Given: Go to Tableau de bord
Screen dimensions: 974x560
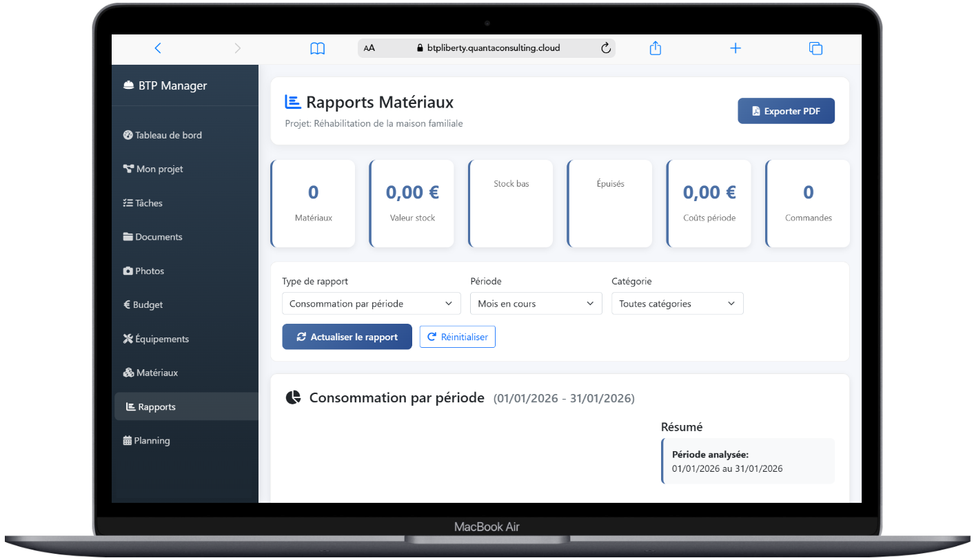Looking at the screenshot, I should point(168,135).
